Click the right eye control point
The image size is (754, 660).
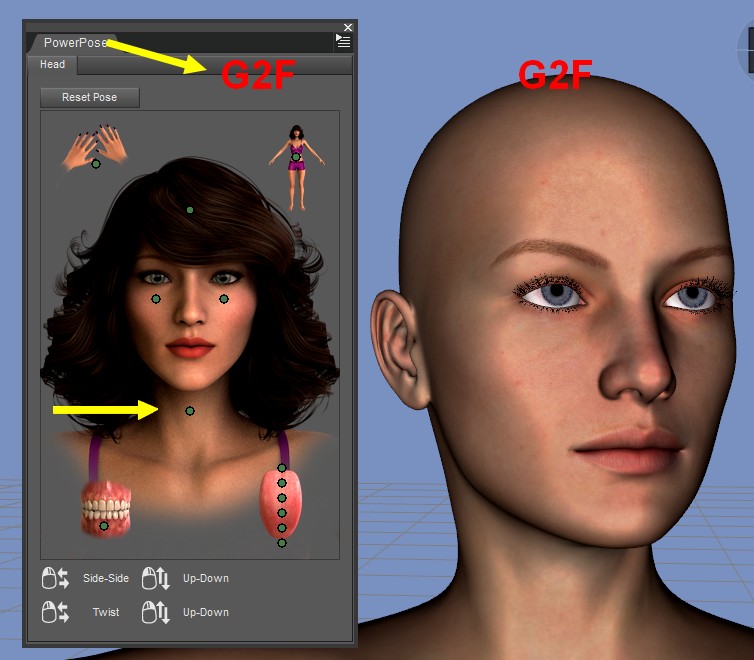(224, 299)
